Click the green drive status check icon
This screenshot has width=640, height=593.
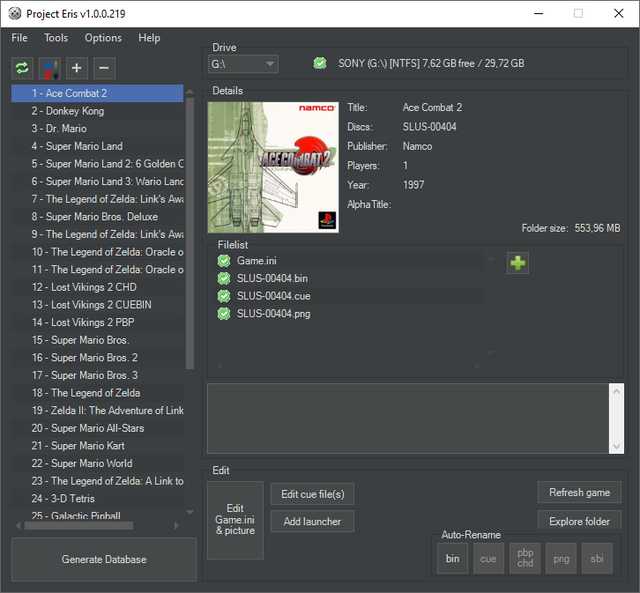click(320, 63)
